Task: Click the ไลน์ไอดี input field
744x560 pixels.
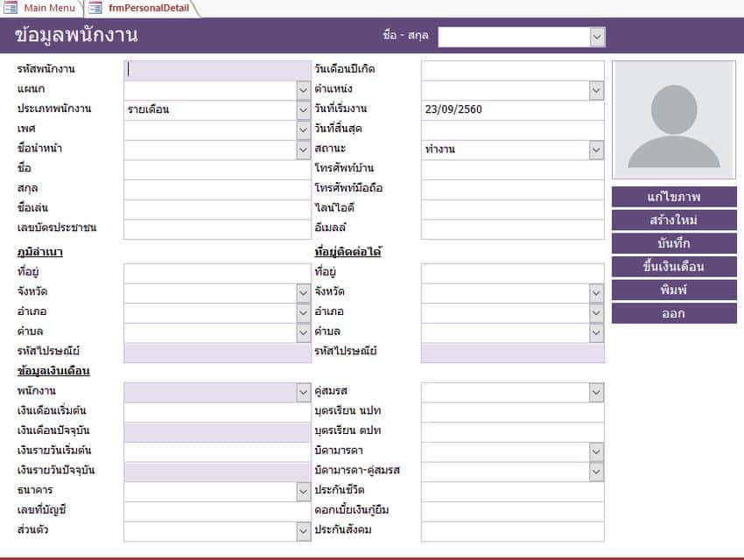Action: [512, 210]
